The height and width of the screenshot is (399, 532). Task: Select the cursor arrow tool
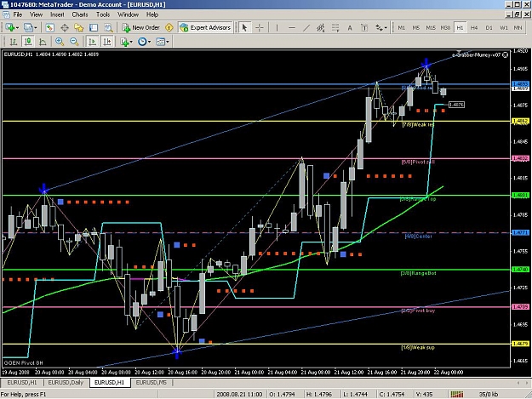244,28
